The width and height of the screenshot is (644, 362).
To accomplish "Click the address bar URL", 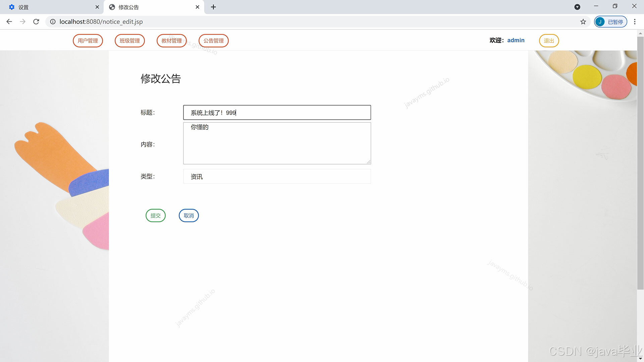I will coord(101,21).
